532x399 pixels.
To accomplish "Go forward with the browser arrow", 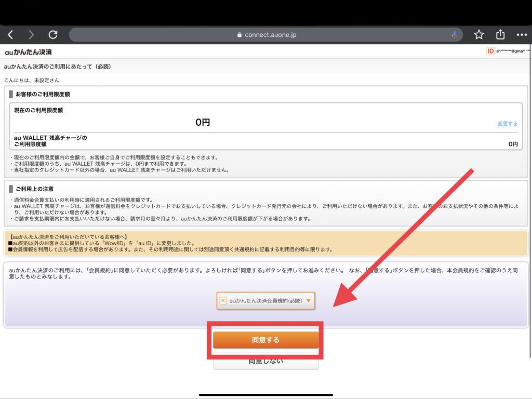I will pyautogui.click(x=31, y=35).
